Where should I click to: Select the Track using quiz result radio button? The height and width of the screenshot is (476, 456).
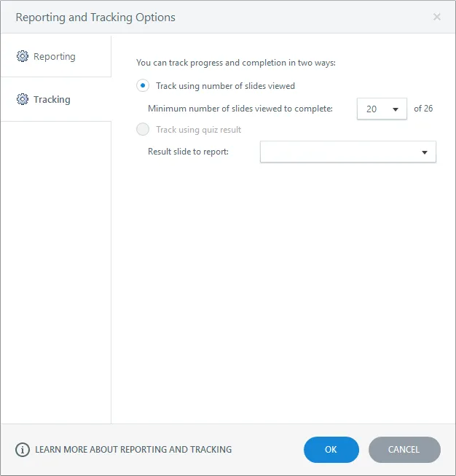click(143, 129)
